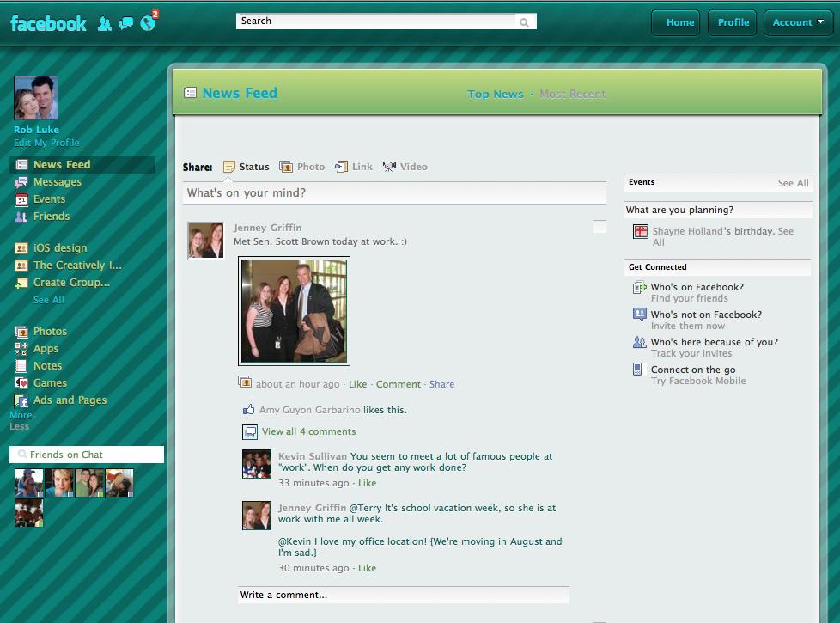
Task: Click the Messages sidebar icon
Action: (21, 182)
